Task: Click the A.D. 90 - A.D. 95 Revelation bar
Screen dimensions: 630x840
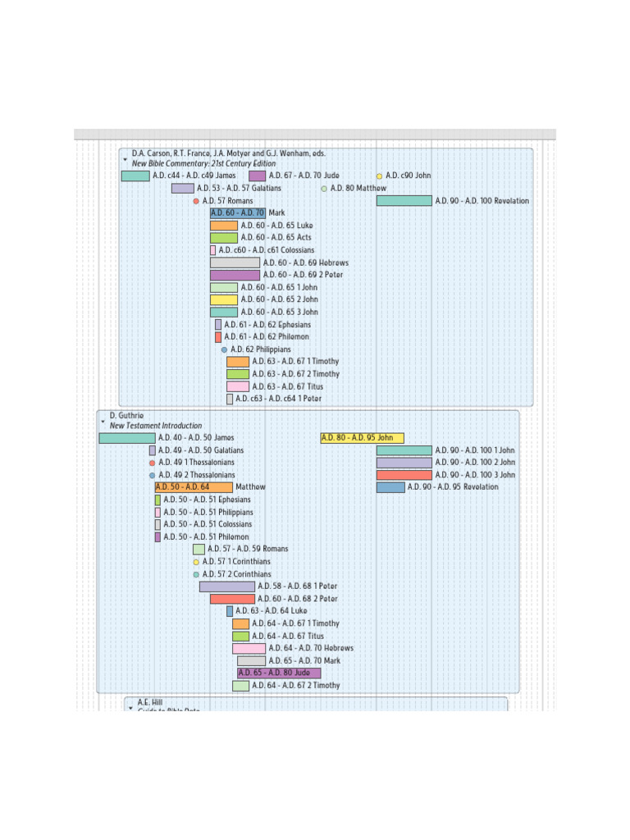Action: coord(390,487)
